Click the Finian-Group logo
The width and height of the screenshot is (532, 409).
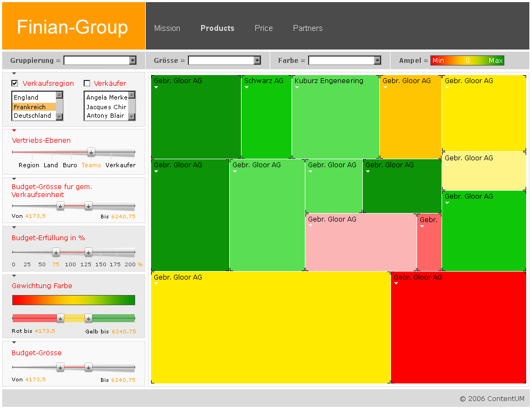point(72,27)
